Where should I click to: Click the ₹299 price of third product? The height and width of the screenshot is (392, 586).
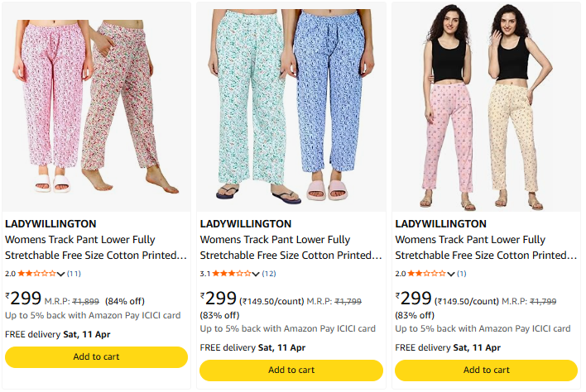414,299
